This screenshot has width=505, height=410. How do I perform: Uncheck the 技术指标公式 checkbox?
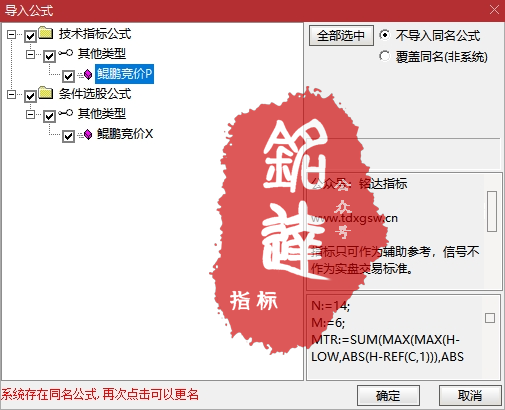click(30, 36)
